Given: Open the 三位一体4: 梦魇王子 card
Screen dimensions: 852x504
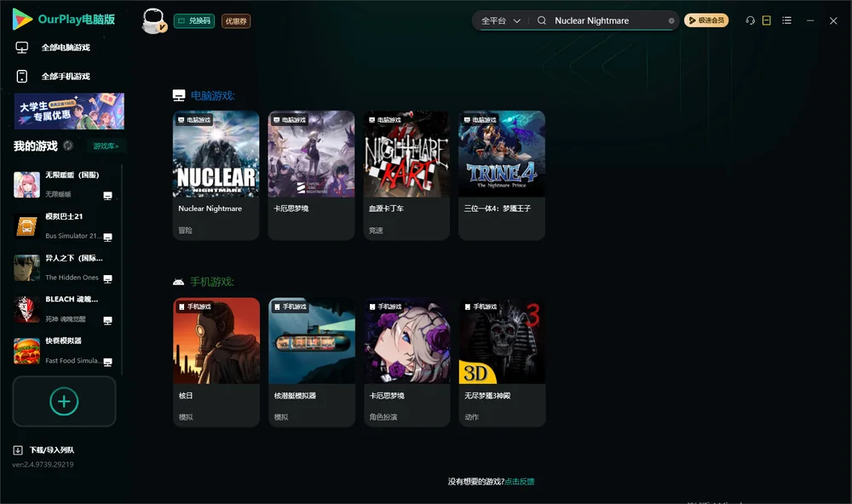Looking at the screenshot, I should (502, 175).
